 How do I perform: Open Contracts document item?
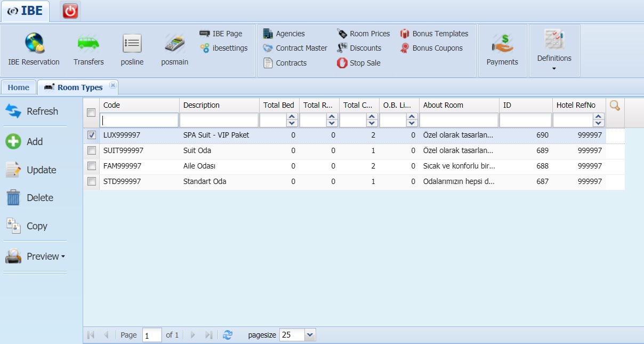[x=285, y=63]
